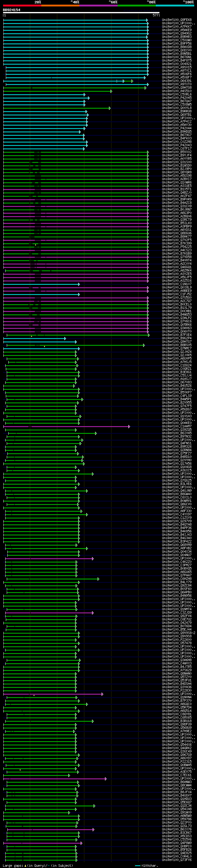Select hit label UniRef100_B9N5B1
The height and width of the screenshot is (868, 197).
point(177,54)
